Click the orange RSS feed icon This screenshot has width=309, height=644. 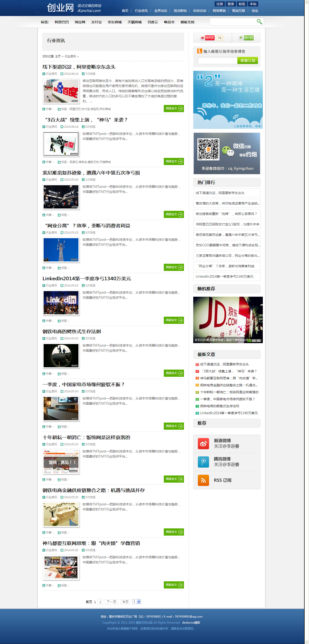203,480
